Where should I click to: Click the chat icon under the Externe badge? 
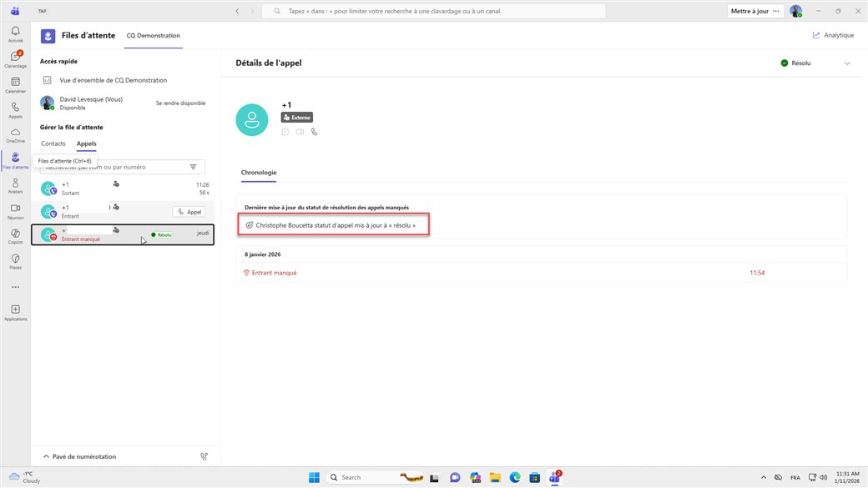285,132
